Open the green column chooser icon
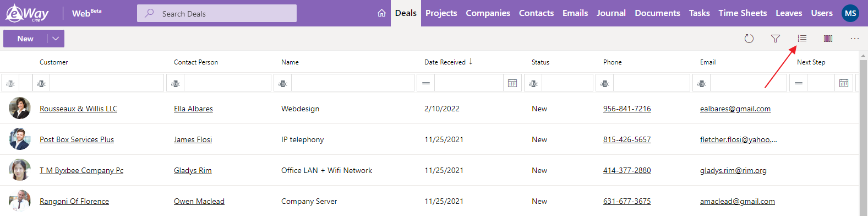The height and width of the screenshot is (216, 868). [x=828, y=39]
